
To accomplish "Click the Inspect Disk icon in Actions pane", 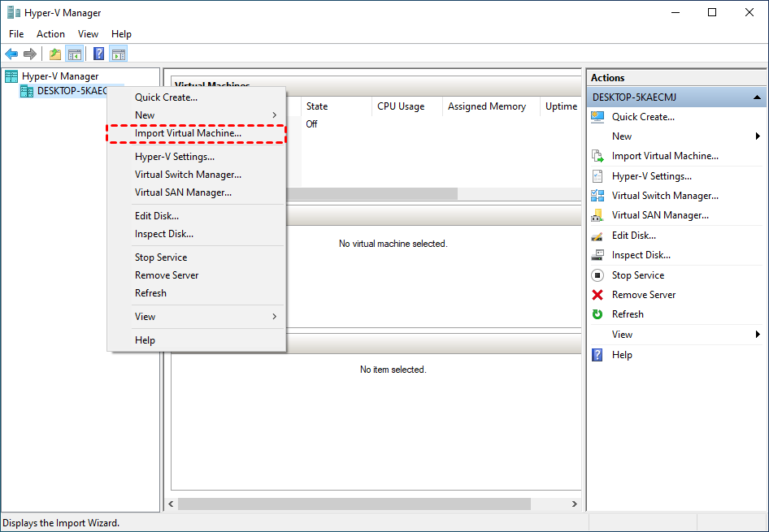I will 597,255.
